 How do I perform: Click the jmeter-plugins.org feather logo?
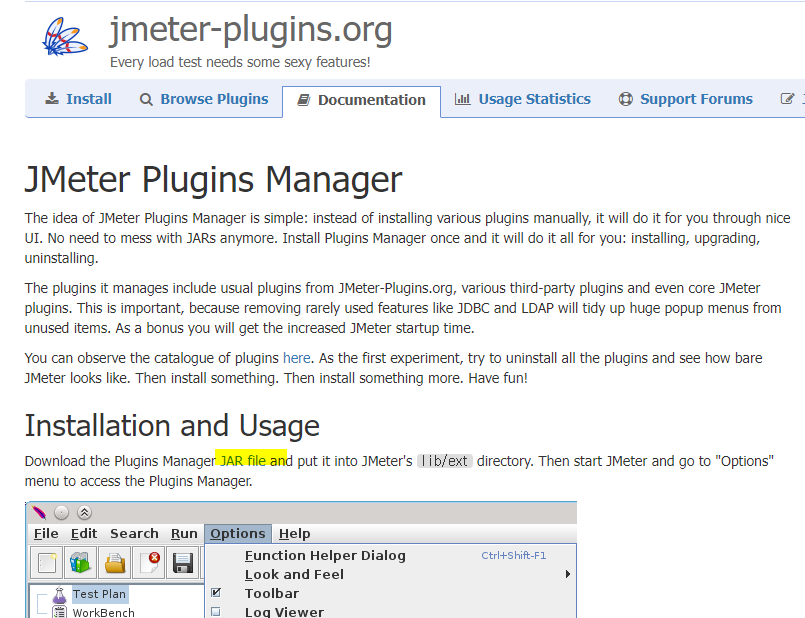pyautogui.click(x=65, y=37)
